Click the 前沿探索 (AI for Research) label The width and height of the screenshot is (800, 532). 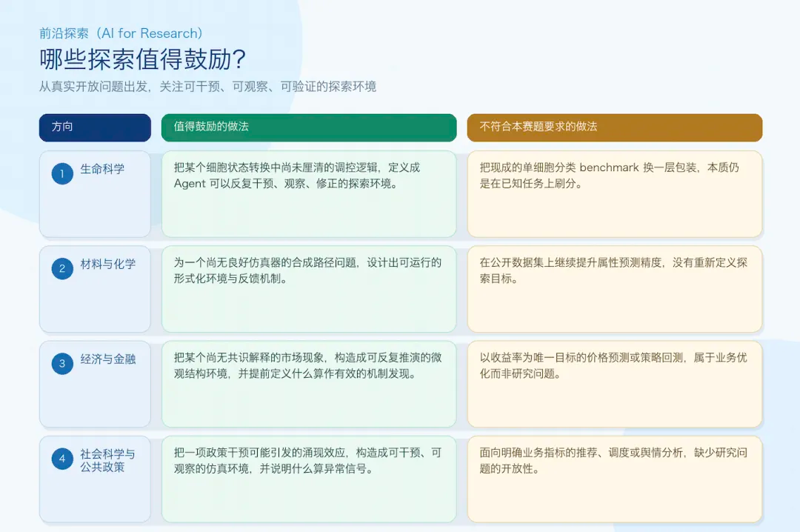[121, 33]
